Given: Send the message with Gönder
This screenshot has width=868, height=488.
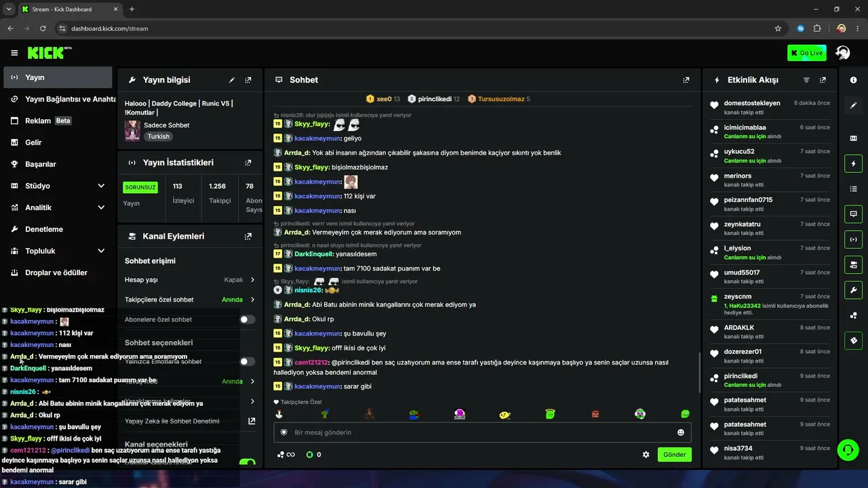Looking at the screenshot, I should tap(675, 455).
